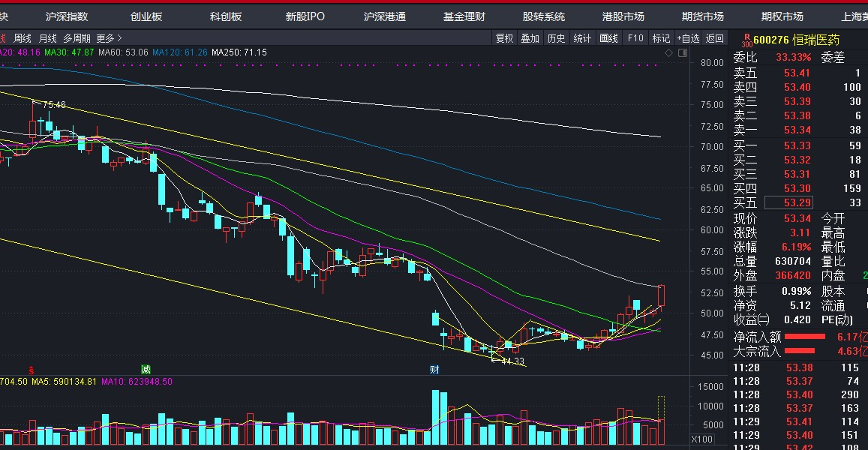
Task: Click the MA120: 61.26 indicator label
Action: (x=180, y=52)
